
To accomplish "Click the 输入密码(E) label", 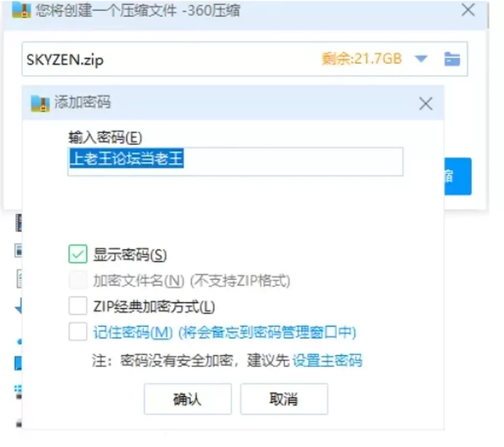I will click(x=105, y=137).
